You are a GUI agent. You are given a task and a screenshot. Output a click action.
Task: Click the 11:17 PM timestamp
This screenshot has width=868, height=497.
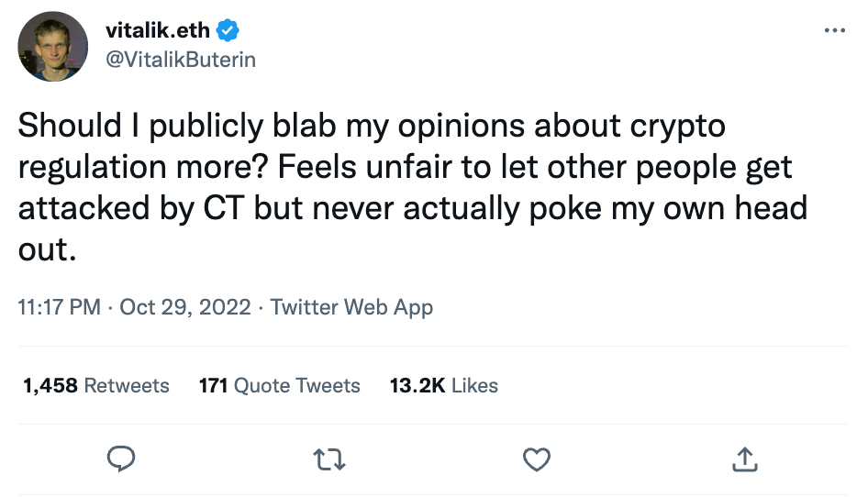[59, 307]
